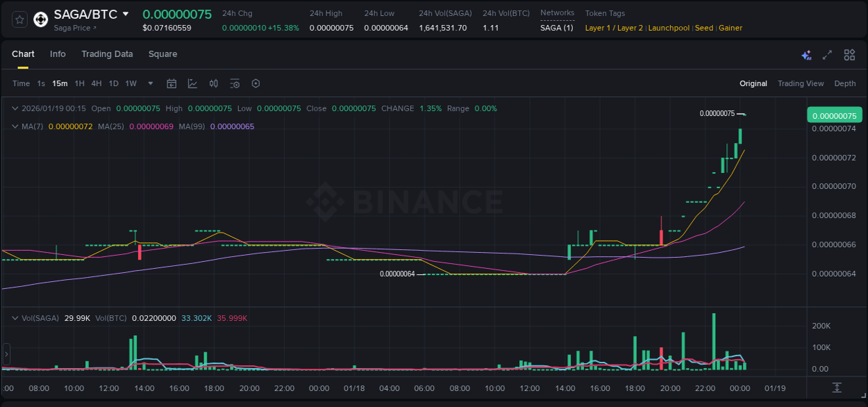Screen dimensions: 868x407
Task: Select the technical indicators icon
Action: [x=192, y=83]
